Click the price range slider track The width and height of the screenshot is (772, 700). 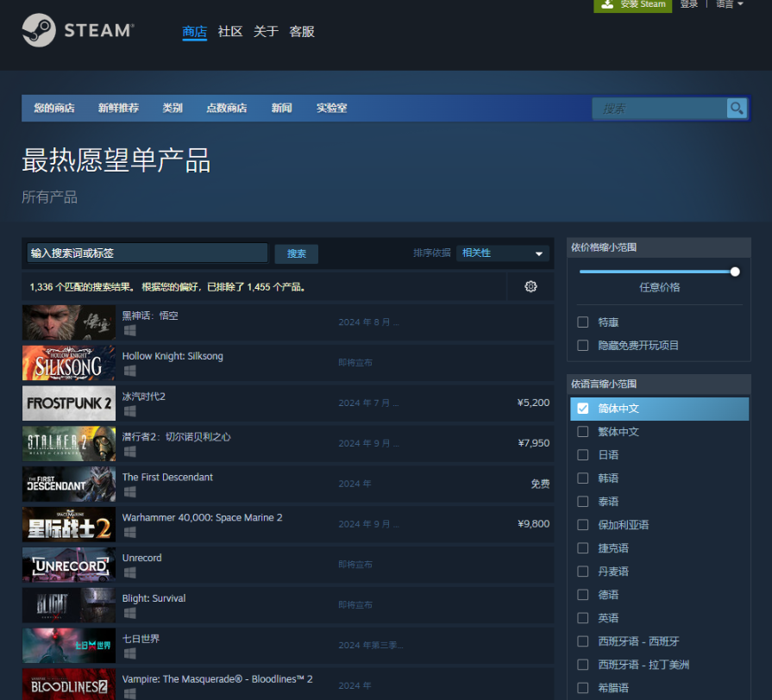pos(657,272)
